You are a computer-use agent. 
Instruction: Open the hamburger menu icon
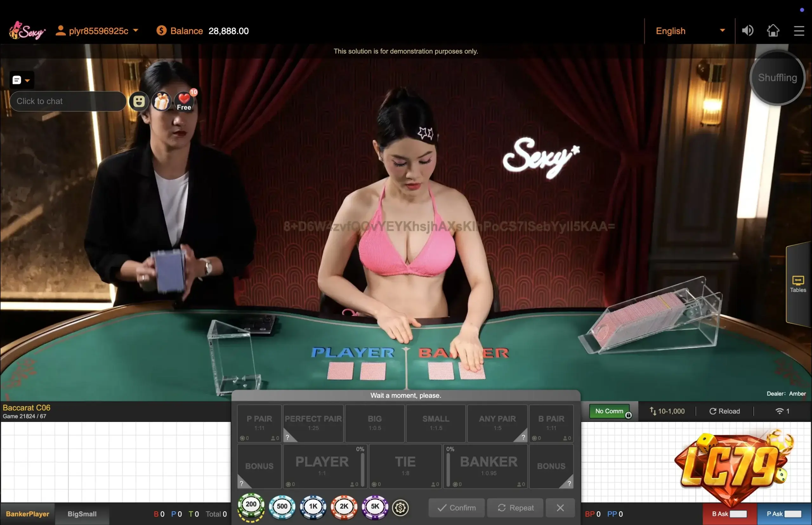pos(799,31)
